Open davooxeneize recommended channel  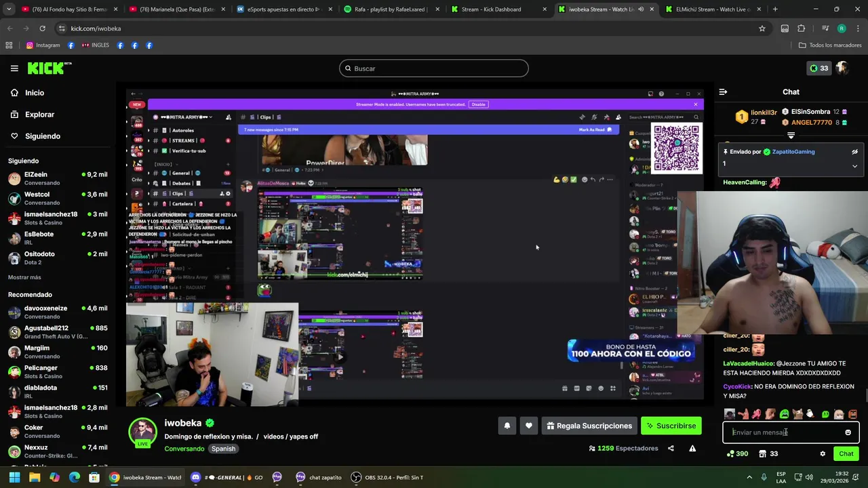(58, 312)
